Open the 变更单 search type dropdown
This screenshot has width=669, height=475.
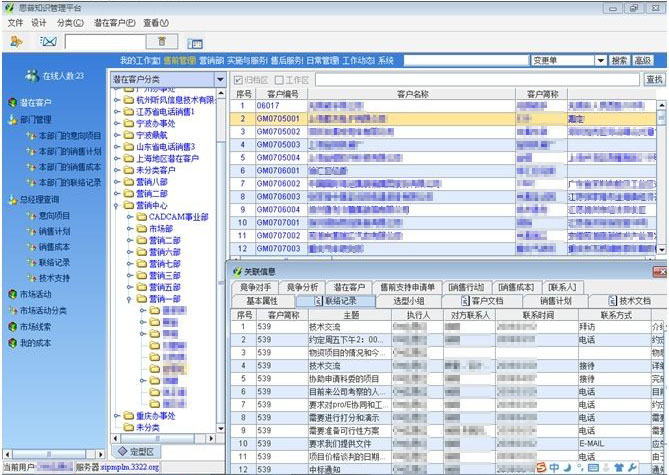tap(600, 60)
